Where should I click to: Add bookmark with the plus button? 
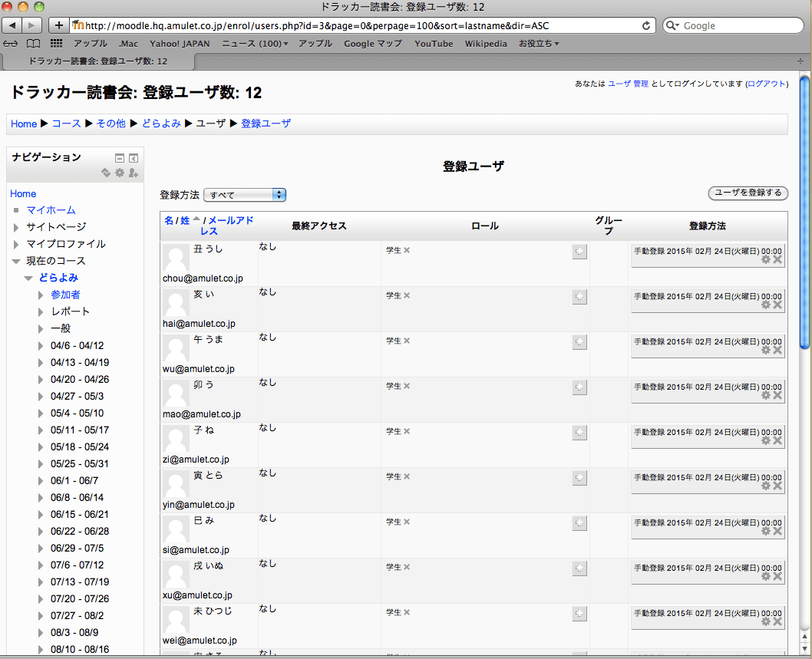pos(58,25)
